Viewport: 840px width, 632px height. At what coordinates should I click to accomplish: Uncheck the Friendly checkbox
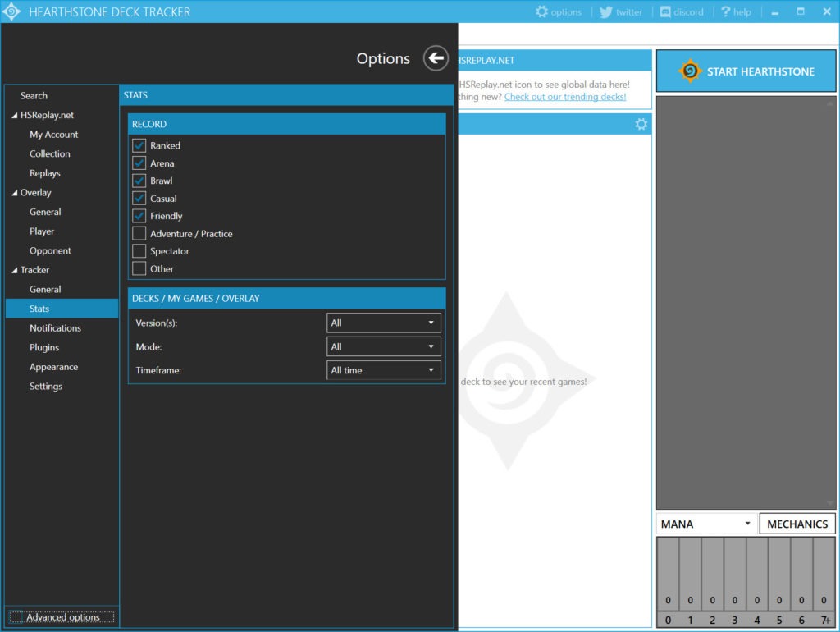click(139, 216)
